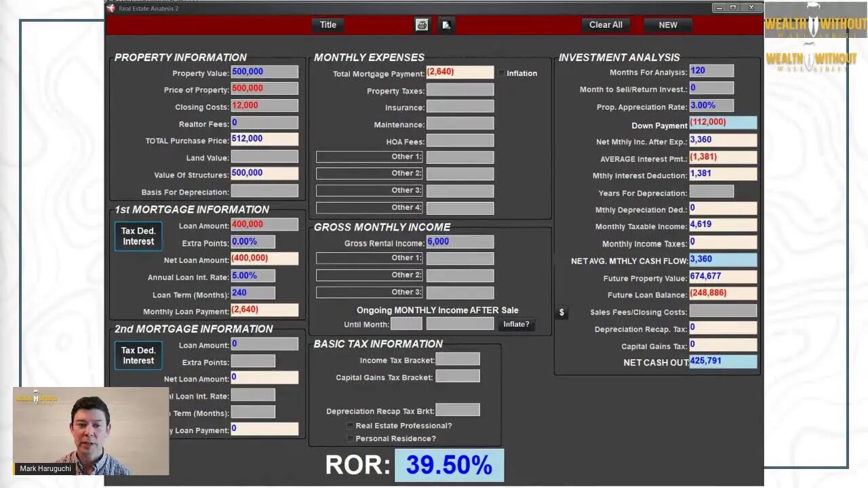Click the Clear All button
Viewport: 868px width, 488px height.
point(606,25)
